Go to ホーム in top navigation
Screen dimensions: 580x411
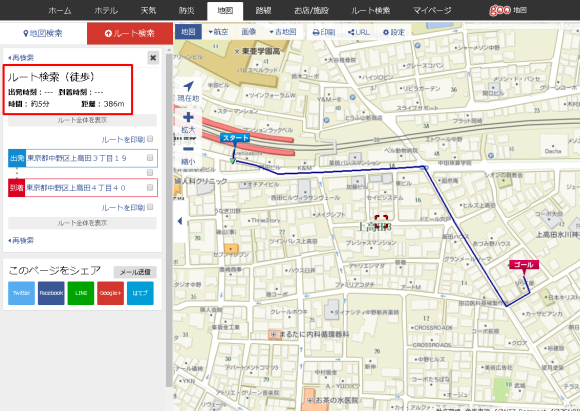tap(60, 10)
